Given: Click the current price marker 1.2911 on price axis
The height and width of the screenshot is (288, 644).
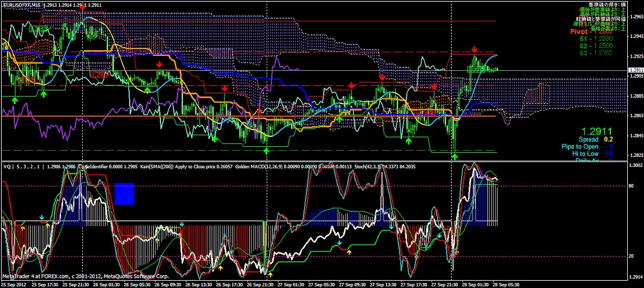Looking at the screenshot, I should pyautogui.click(x=636, y=70).
